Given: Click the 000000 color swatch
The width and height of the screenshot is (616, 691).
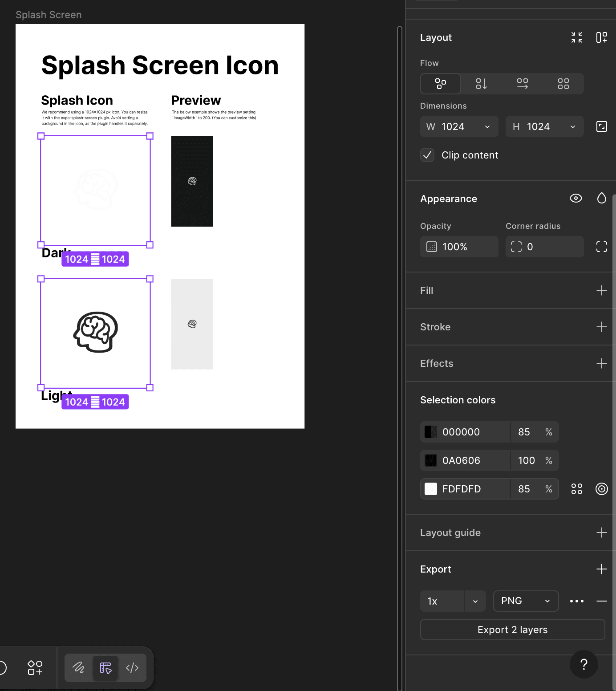Looking at the screenshot, I should (431, 432).
